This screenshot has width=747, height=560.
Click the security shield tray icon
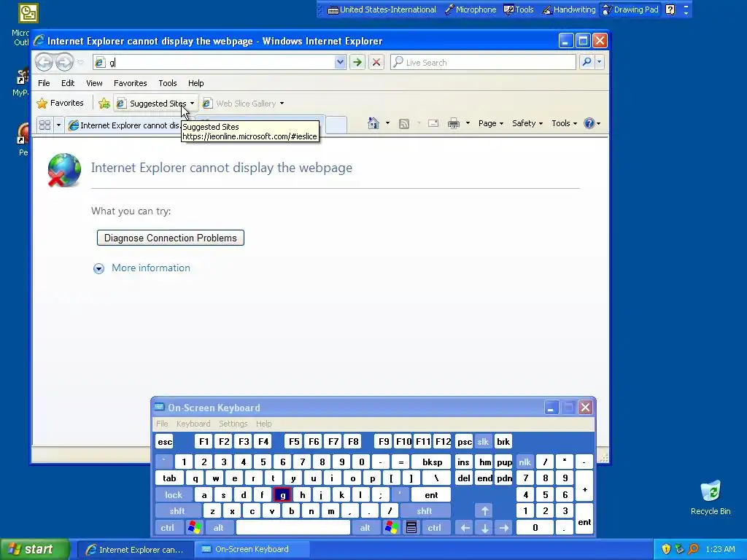tap(666, 549)
